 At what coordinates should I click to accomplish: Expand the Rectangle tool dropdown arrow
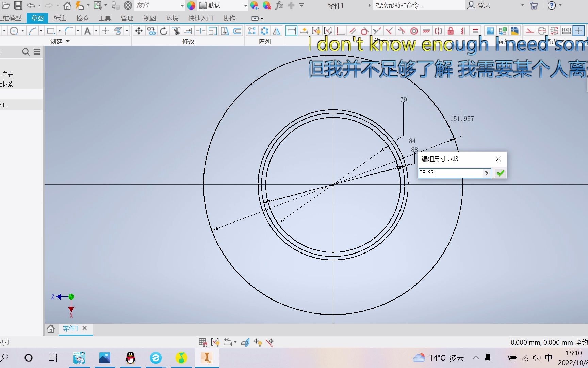(x=59, y=31)
